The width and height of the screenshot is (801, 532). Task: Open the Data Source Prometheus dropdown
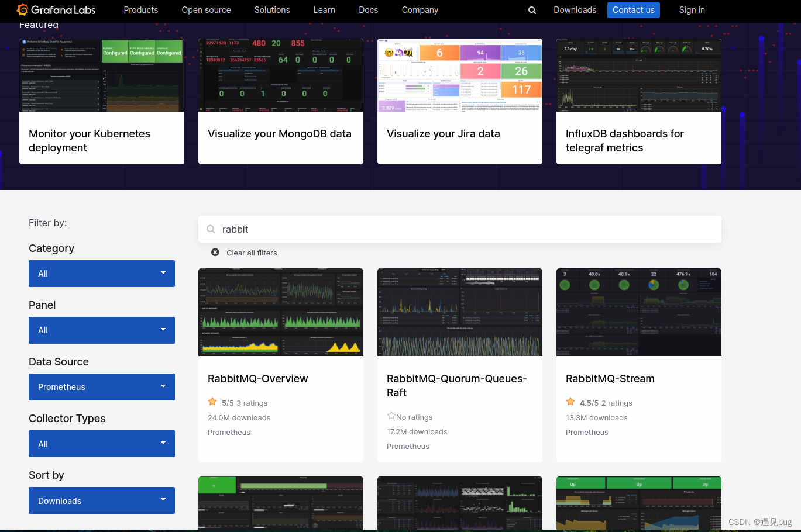point(102,387)
